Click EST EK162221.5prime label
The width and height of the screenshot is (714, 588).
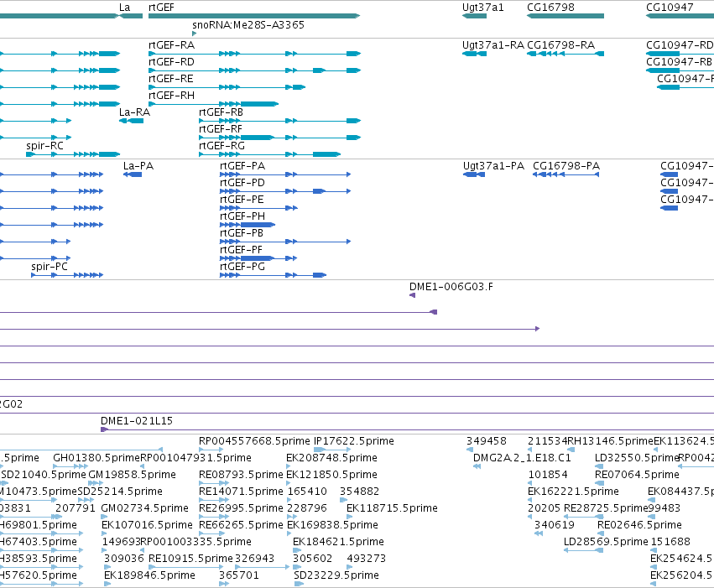[x=573, y=492]
